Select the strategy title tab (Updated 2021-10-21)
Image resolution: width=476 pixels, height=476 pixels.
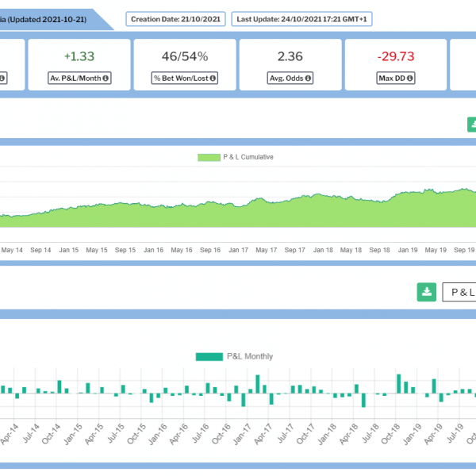(x=50, y=19)
